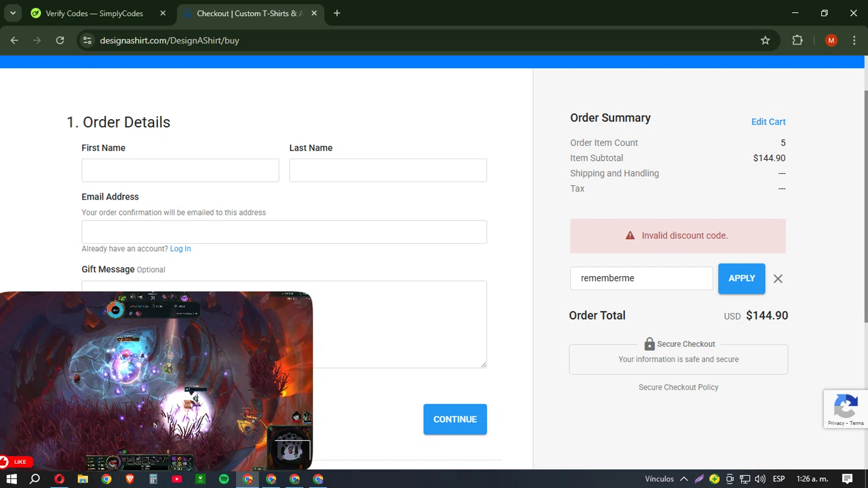Click into the Email Address field

(284, 232)
